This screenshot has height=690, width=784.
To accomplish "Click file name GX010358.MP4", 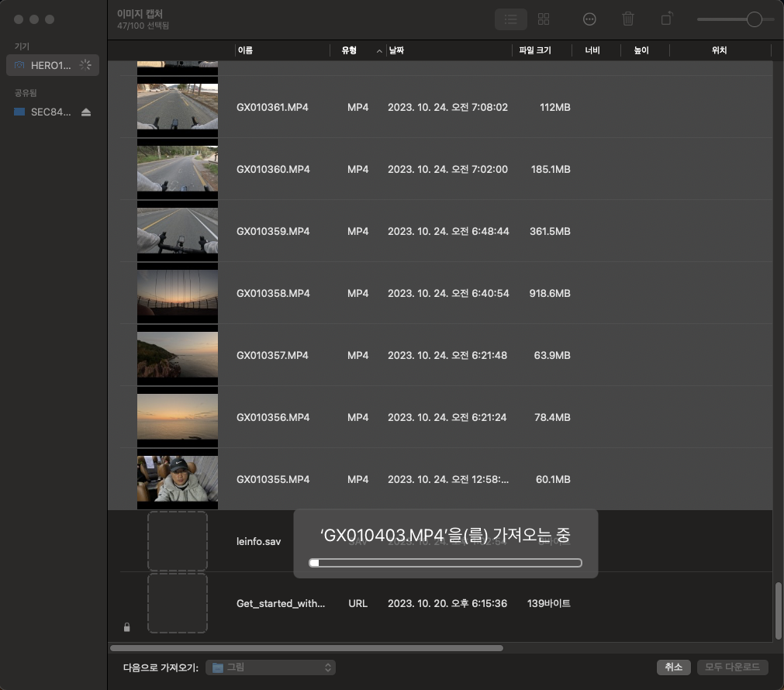I will click(x=273, y=293).
